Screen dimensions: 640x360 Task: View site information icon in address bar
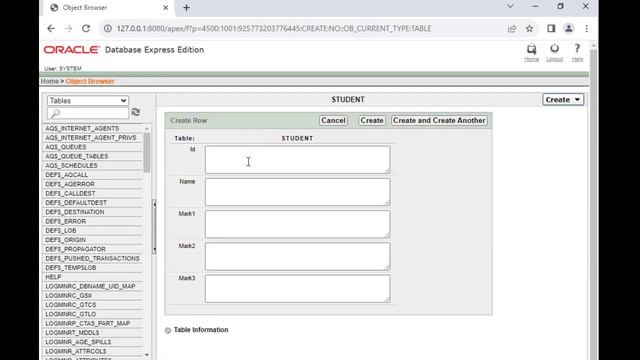[108, 29]
